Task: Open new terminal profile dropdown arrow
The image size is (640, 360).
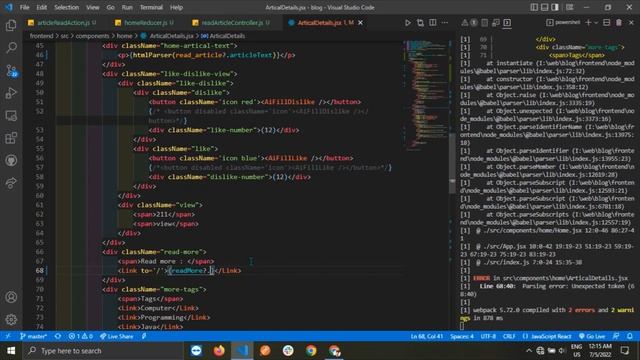Action: point(596,22)
